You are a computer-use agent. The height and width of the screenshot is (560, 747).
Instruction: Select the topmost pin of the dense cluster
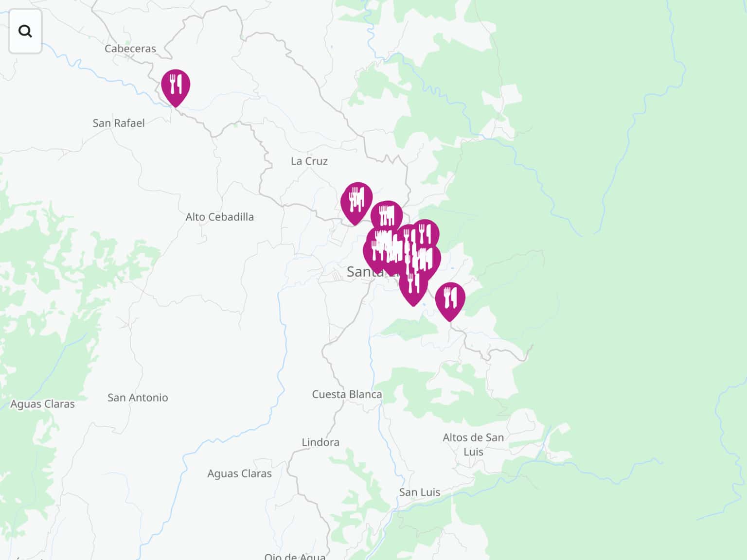[x=387, y=215]
